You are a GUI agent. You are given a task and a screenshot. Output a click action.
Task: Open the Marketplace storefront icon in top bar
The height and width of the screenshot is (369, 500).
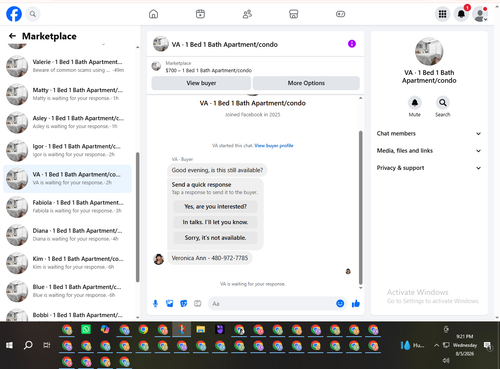[294, 14]
